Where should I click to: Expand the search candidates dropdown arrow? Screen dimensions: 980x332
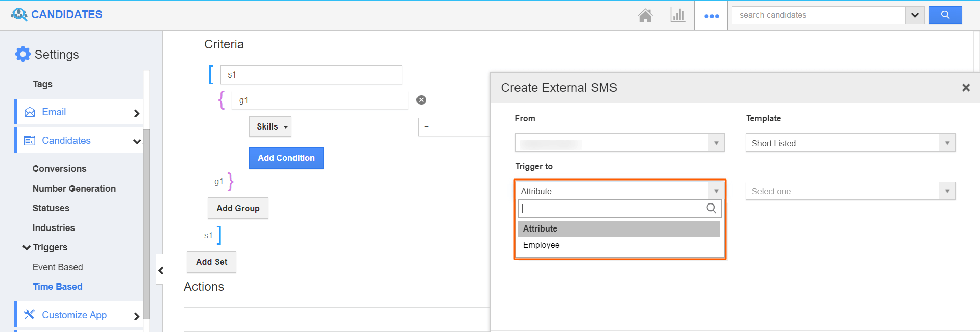pyautogui.click(x=915, y=15)
